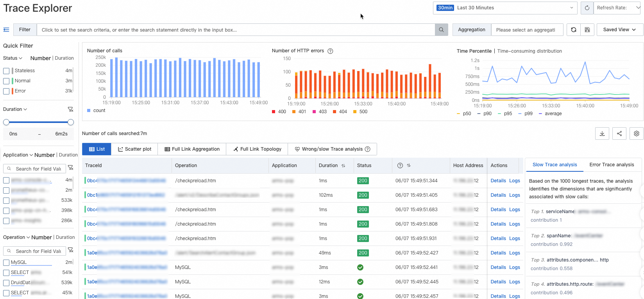Open Details for the 102ms trace
This screenshot has width=644, height=299.
coord(498,195)
